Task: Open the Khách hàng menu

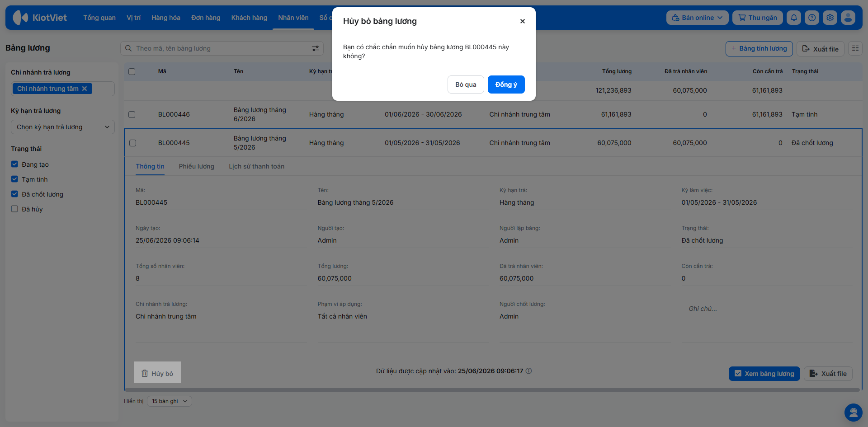Action: pos(249,18)
